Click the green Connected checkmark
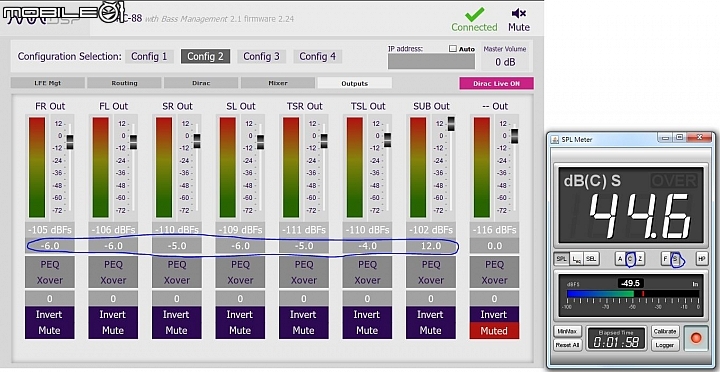Screen dimensions: 720x372 point(474,14)
